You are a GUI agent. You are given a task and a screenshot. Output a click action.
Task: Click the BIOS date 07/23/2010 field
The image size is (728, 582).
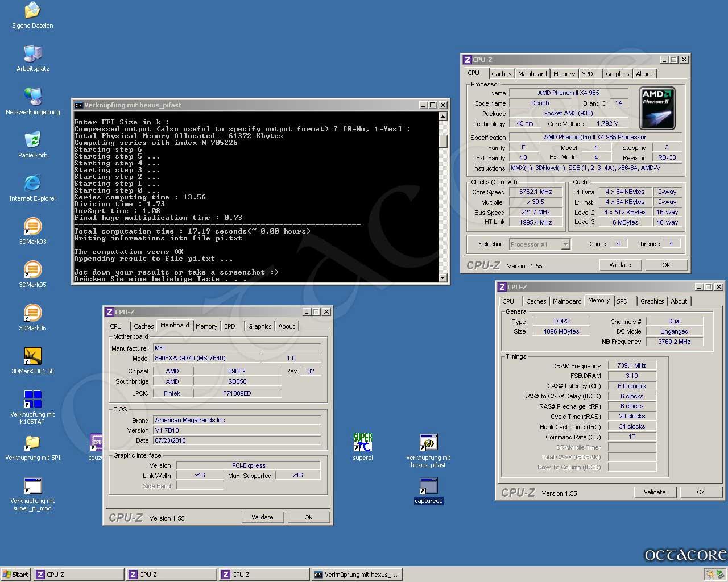point(237,440)
